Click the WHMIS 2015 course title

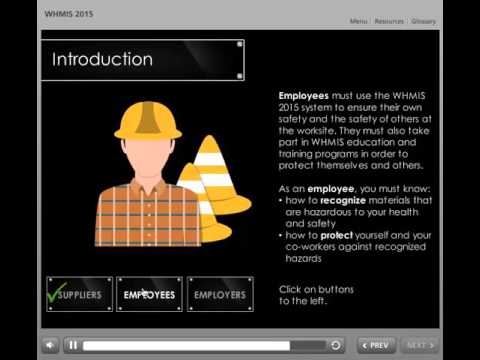tap(69, 14)
